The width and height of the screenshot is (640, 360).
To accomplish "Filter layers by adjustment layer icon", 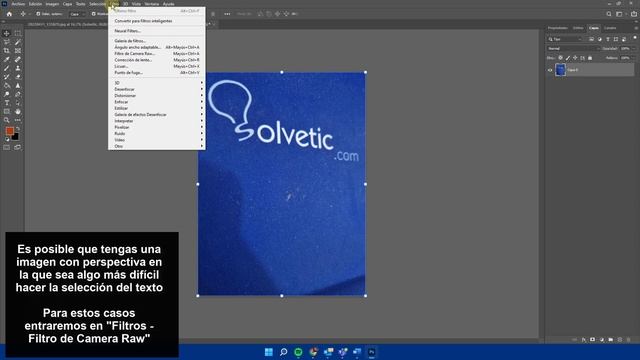I will tap(600, 39).
